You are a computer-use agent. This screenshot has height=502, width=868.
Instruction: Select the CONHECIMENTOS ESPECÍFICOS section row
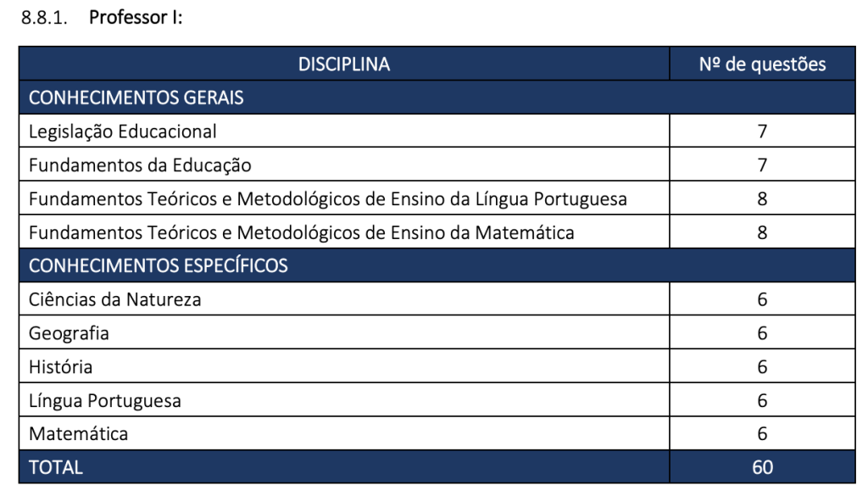tap(158, 265)
